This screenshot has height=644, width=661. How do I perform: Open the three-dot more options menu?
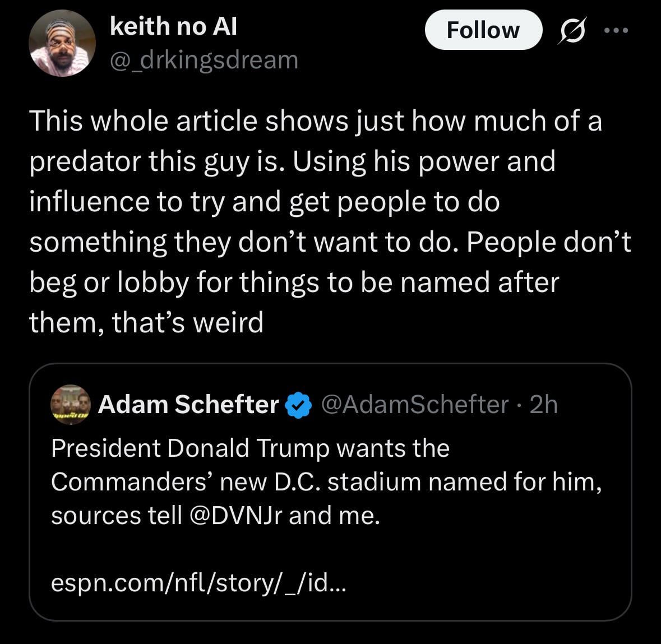(616, 30)
